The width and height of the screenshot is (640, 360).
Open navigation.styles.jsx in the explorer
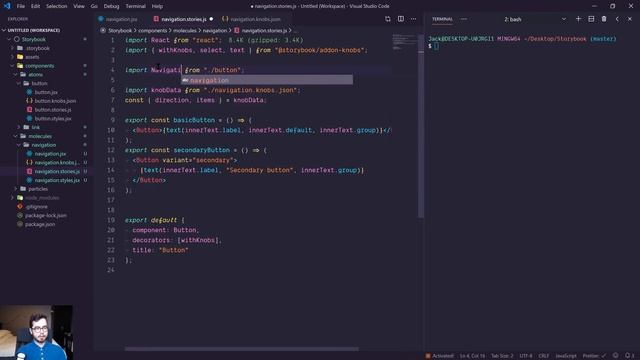tap(57, 180)
